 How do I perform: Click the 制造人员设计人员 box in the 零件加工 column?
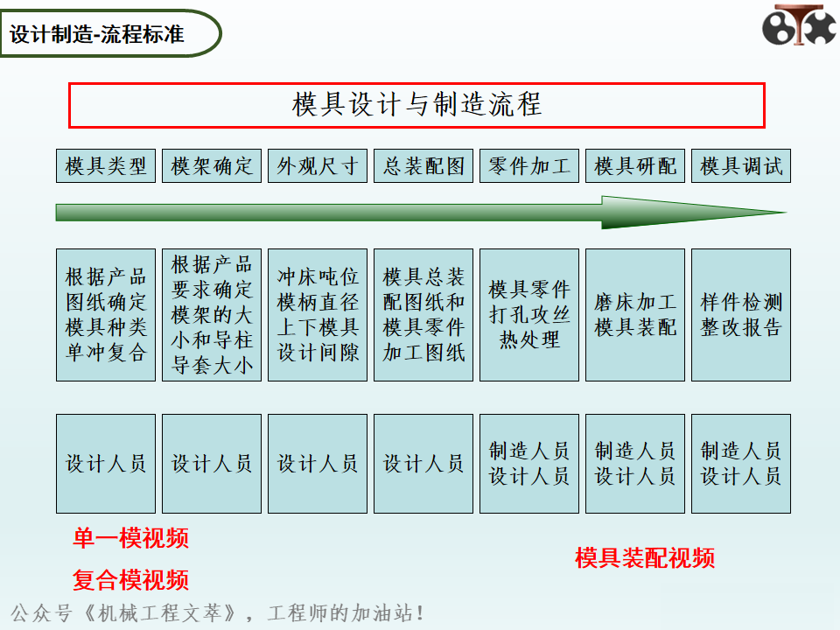tap(529, 464)
